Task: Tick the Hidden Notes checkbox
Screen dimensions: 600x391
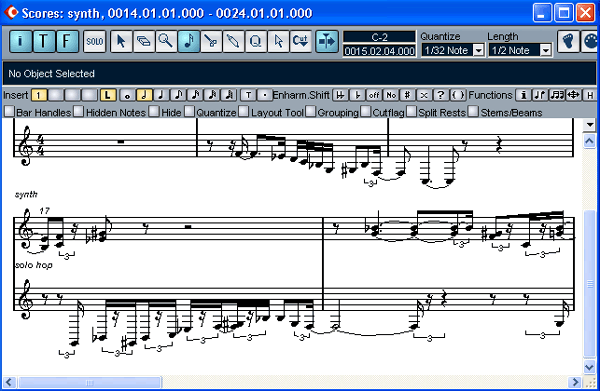Action: point(78,112)
